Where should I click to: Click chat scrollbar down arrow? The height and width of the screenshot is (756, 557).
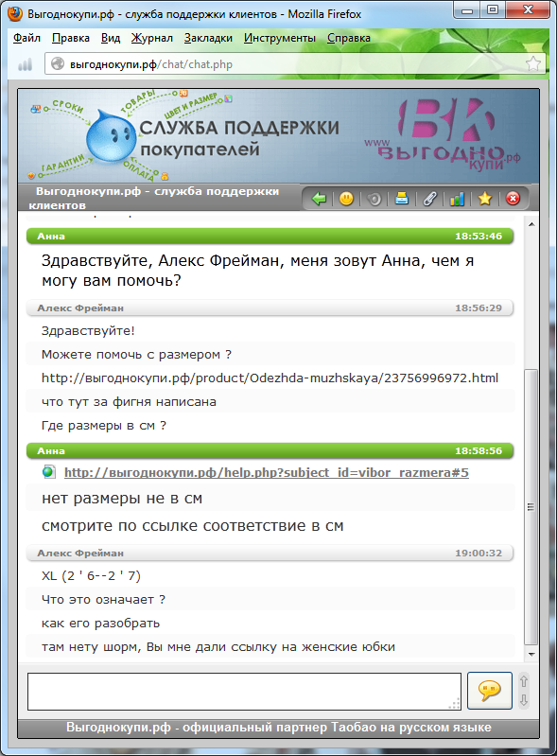pos(531,654)
